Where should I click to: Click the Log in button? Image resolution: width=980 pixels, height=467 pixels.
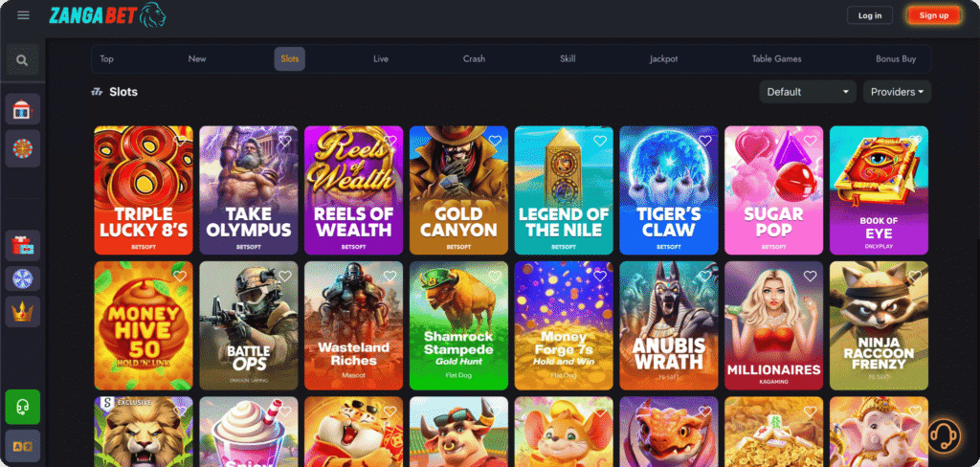click(x=869, y=15)
